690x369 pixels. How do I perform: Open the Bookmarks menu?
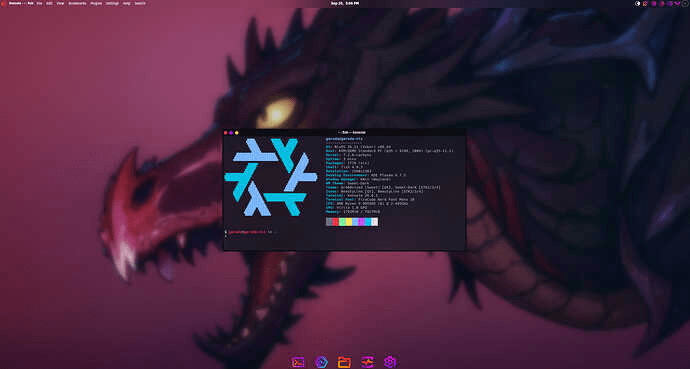(77, 4)
